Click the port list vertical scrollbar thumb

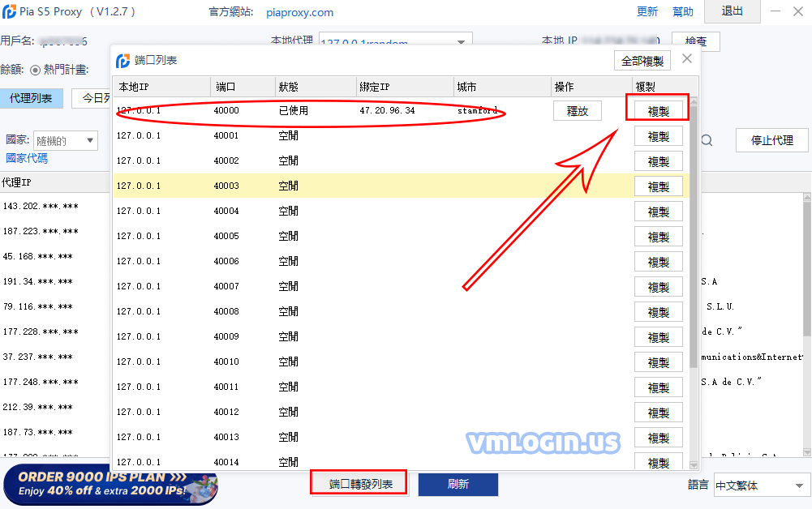pos(694,237)
